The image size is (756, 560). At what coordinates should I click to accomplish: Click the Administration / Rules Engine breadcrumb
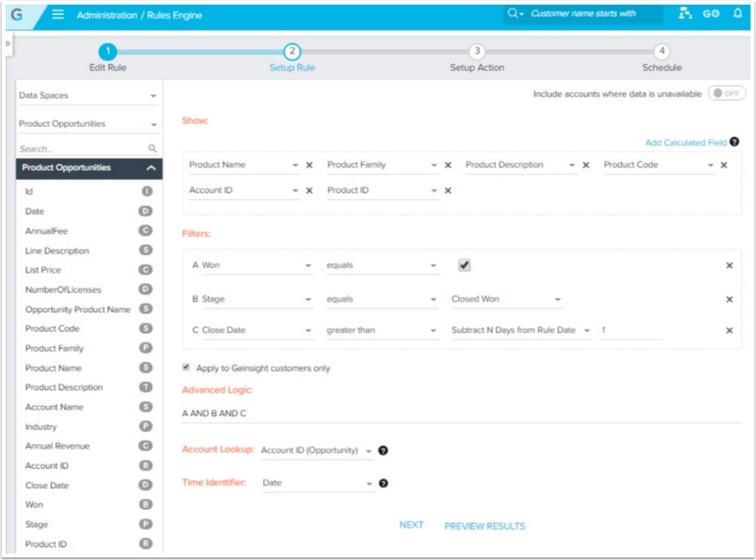[x=140, y=15]
